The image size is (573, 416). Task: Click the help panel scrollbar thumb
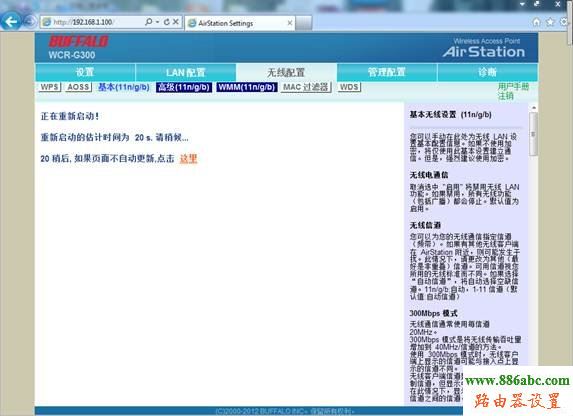pyautogui.click(x=533, y=133)
